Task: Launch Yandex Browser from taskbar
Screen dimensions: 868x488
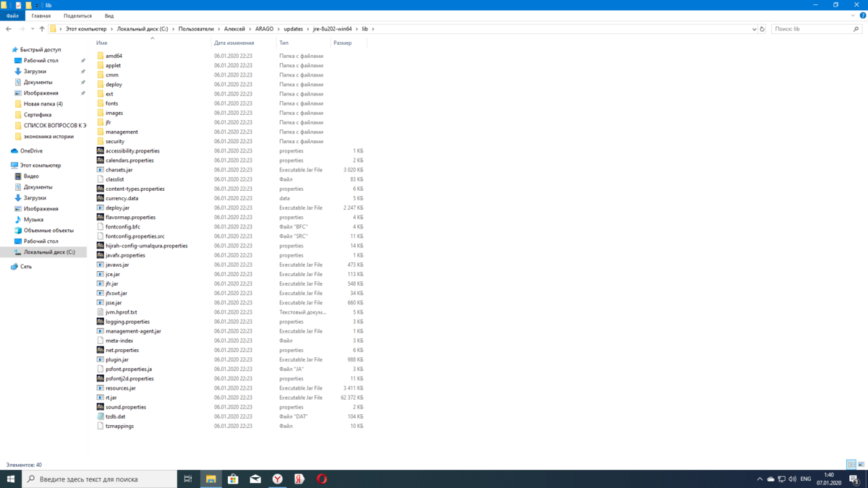Action: click(x=277, y=479)
